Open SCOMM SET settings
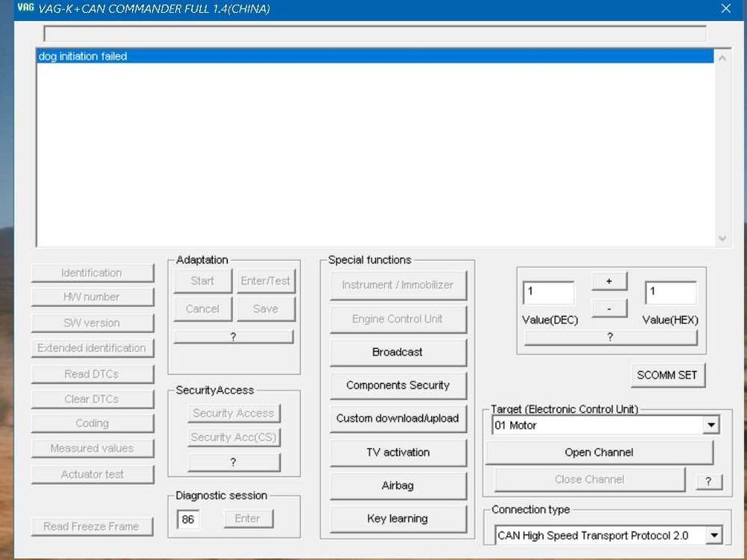Image resolution: width=747 pixels, height=560 pixels. pyautogui.click(x=667, y=375)
